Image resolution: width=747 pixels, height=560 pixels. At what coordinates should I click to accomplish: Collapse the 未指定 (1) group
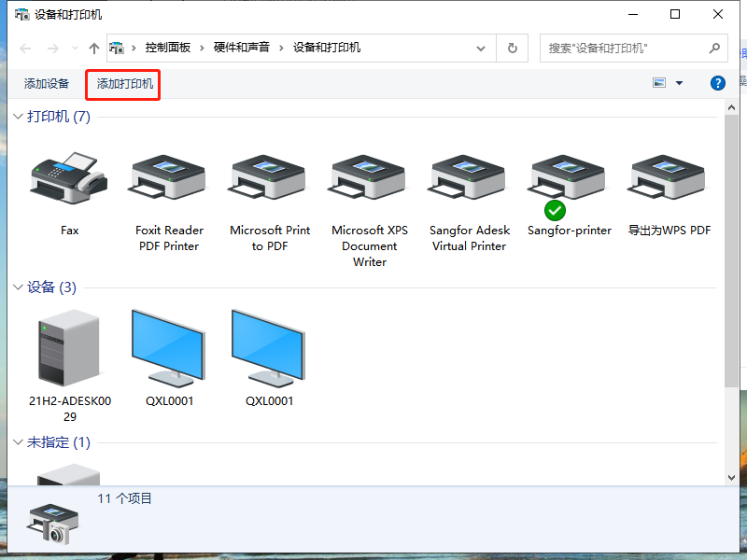18,442
